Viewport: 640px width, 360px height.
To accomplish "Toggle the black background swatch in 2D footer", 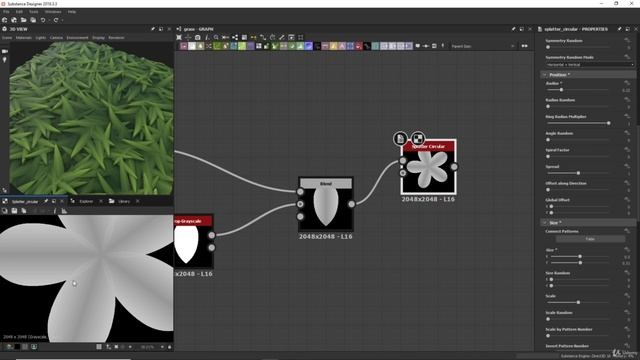I will (17, 347).
